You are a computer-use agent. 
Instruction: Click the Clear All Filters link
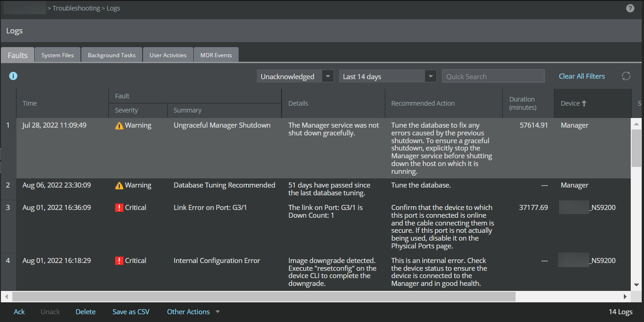[x=582, y=76]
